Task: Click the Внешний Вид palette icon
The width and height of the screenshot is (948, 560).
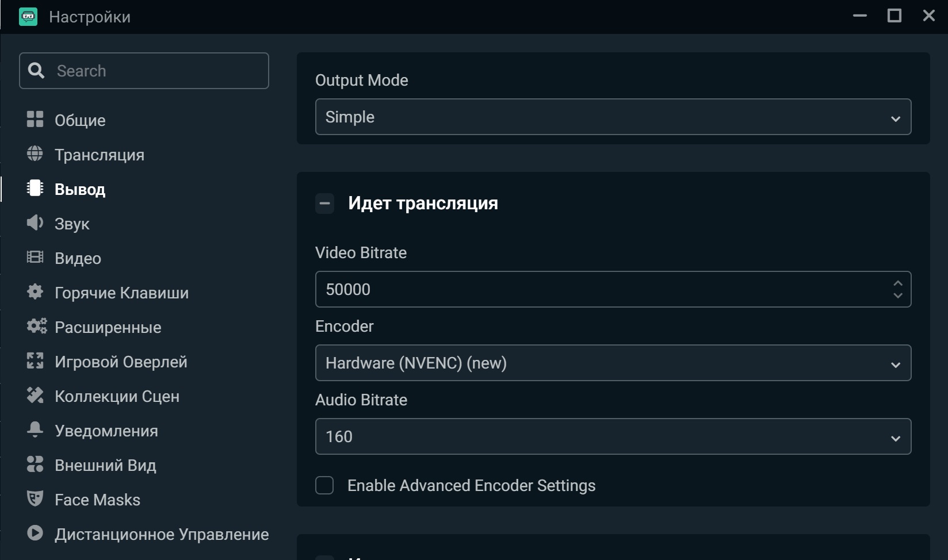Action: (35, 465)
